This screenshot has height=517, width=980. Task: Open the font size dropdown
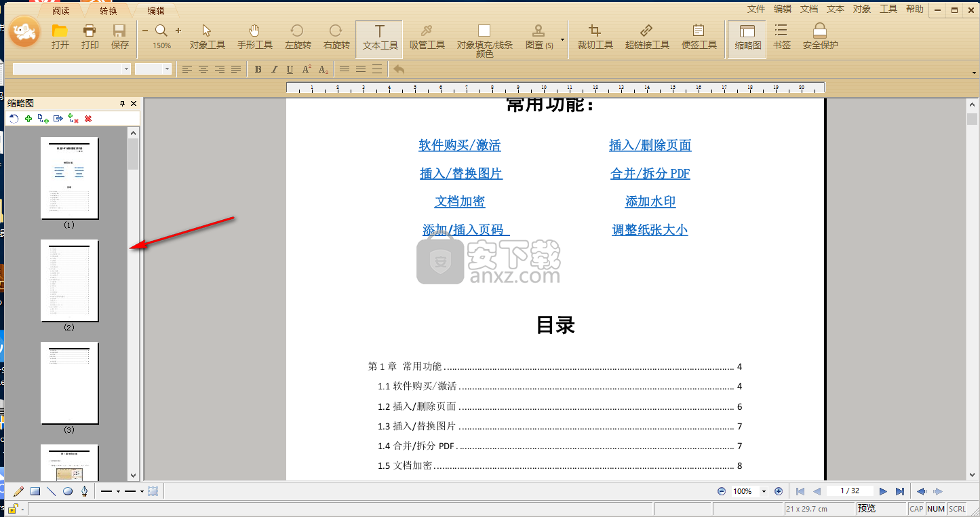tap(167, 69)
